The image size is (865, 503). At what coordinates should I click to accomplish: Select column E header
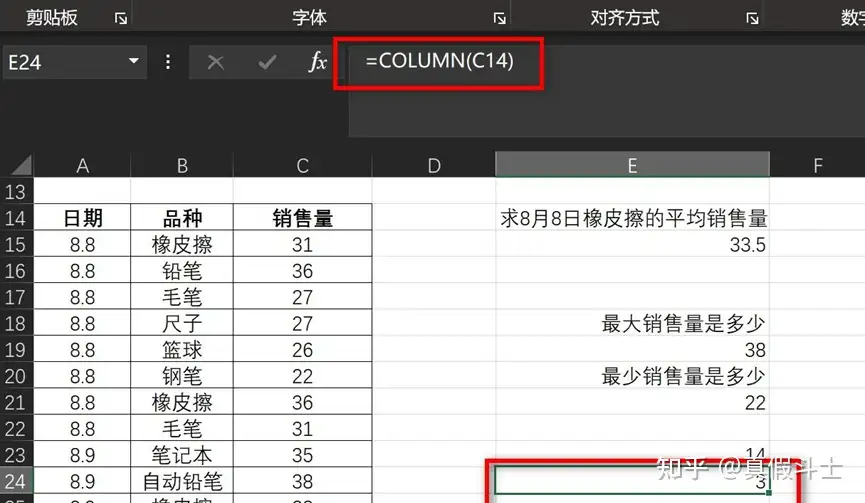click(632, 165)
